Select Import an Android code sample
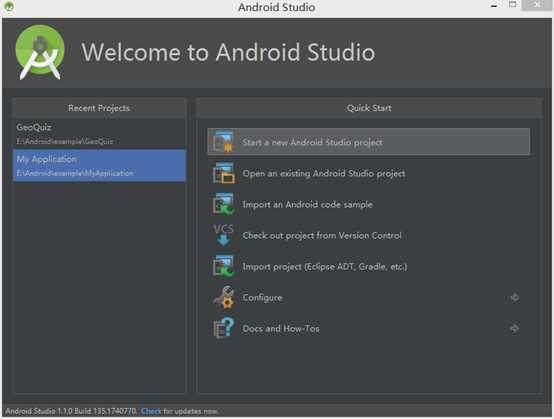554x419 pixels. 369,205
